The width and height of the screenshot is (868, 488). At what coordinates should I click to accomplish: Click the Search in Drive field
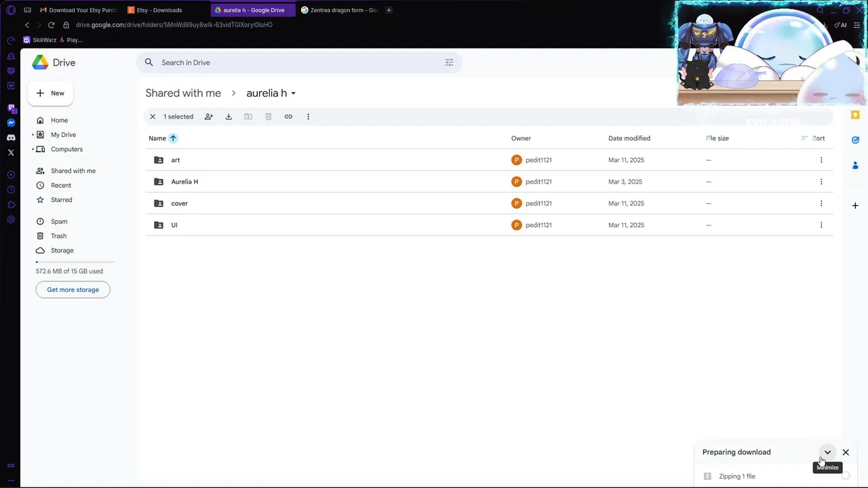point(299,62)
